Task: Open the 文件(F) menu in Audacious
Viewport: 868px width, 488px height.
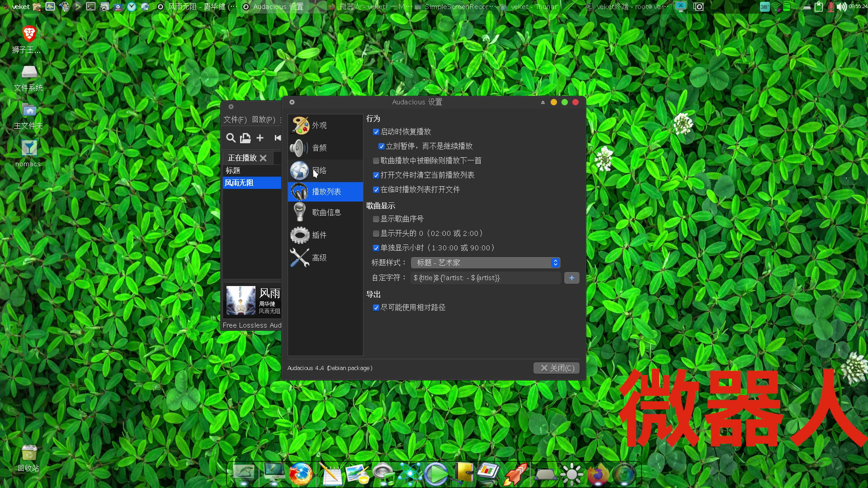Action: tap(235, 119)
